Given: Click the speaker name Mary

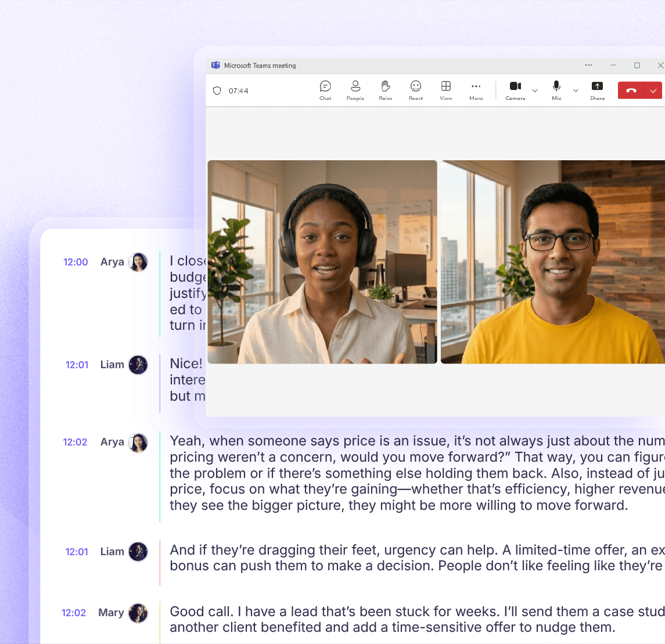Looking at the screenshot, I should coord(111,613).
